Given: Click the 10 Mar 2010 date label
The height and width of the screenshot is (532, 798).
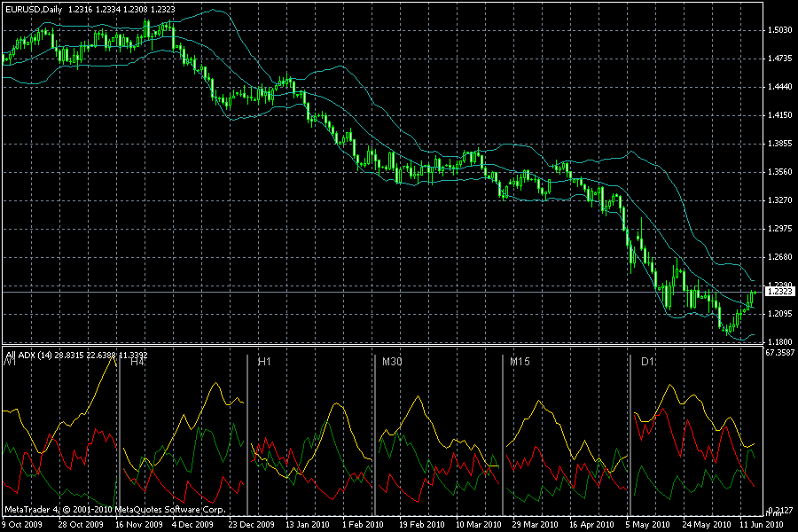Looking at the screenshot, I should (x=479, y=525).
